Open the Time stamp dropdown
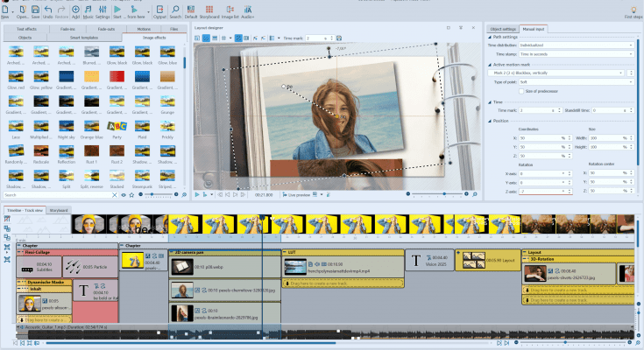The height and width of the screenshot is (350, 644). pos(577,54)
